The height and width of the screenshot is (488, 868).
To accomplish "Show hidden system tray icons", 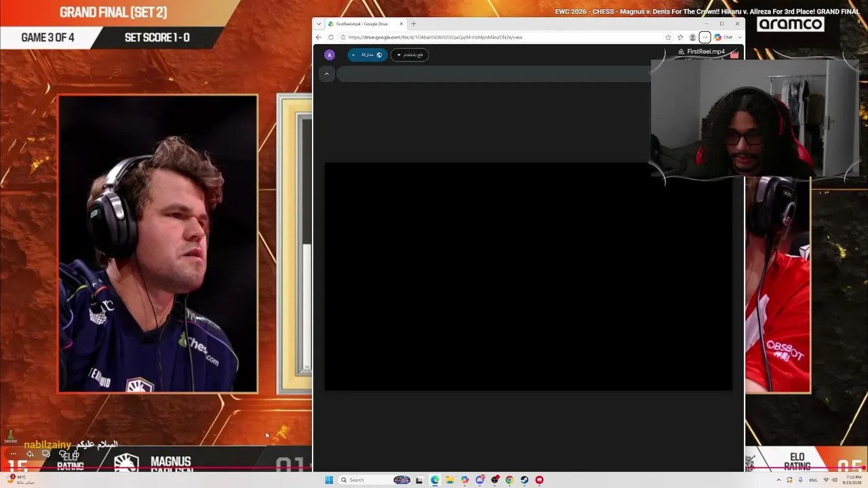I will pos(778,480).
